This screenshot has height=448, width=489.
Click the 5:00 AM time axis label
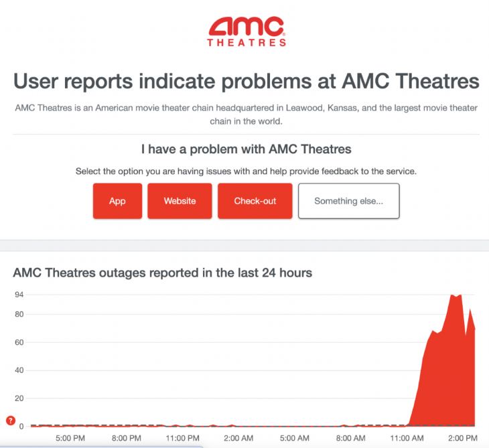point(295,439)
